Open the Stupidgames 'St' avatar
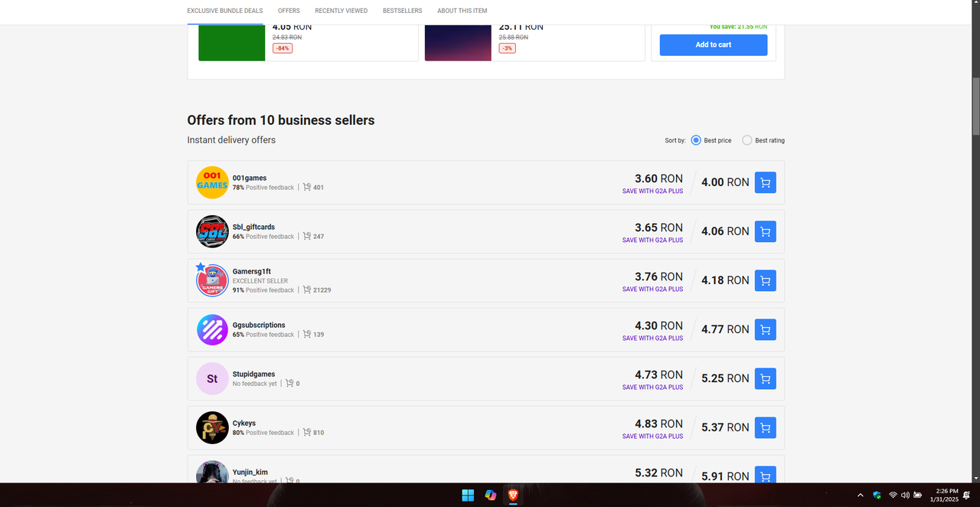Viewport: 980px width, 507px height. click(212, 378)
